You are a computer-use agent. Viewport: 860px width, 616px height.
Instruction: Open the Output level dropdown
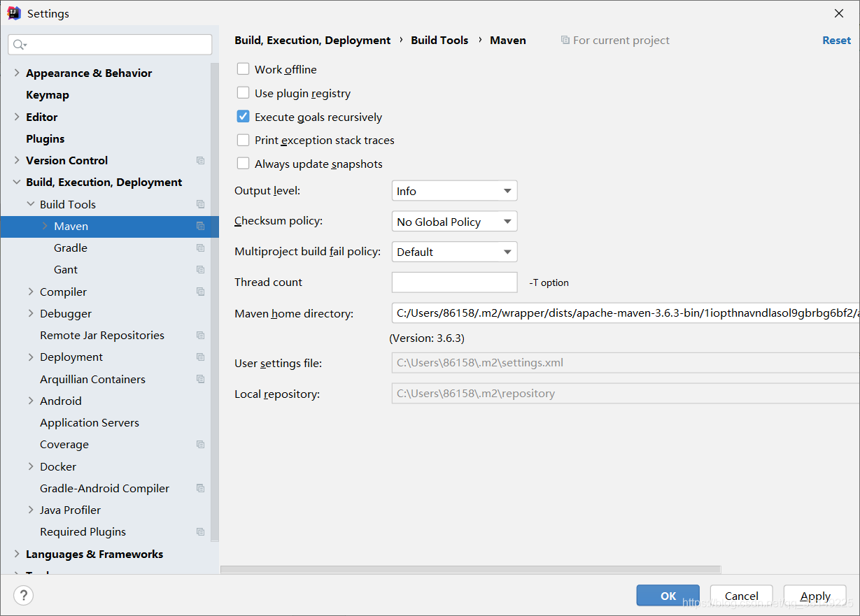454,191
